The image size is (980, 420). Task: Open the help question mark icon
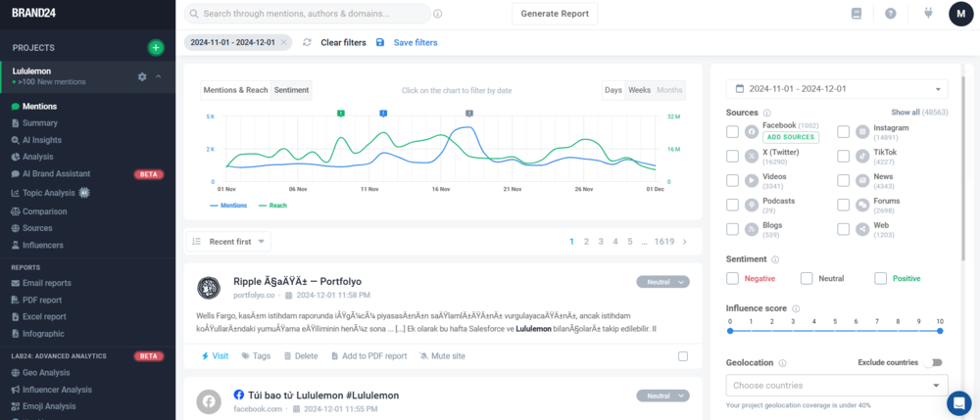(891, 14)
